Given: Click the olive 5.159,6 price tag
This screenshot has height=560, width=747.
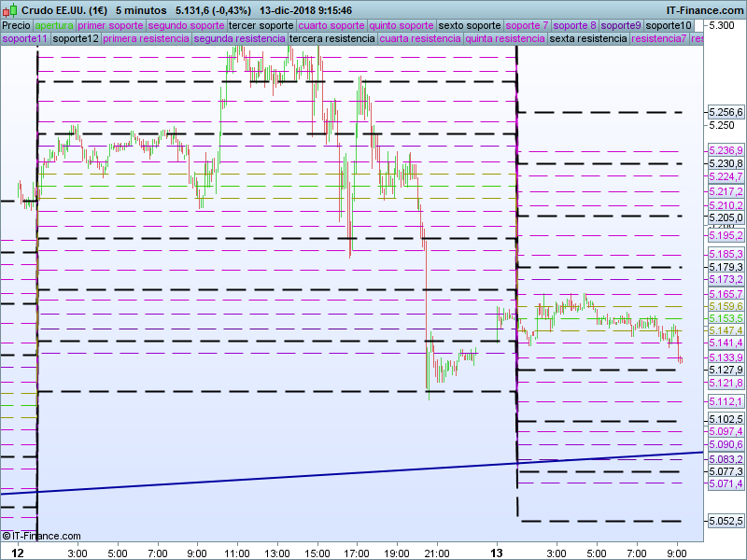Looking at the screenshot, I should 726,306.
